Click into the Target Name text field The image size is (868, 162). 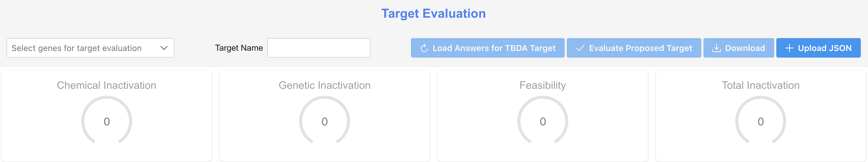point(318,48)
